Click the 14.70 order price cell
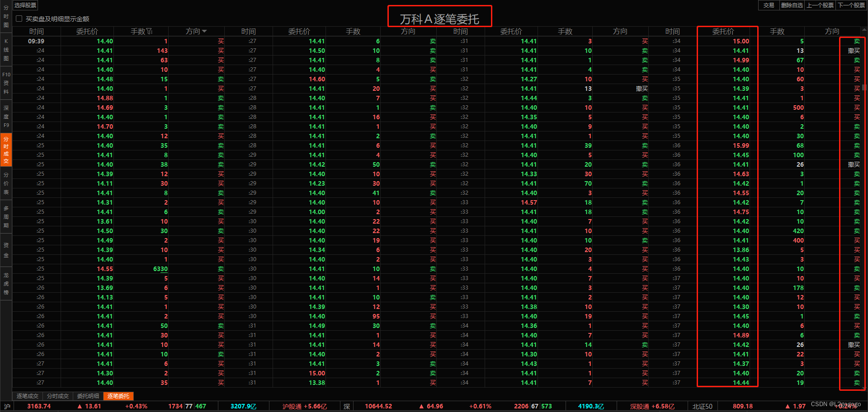Image resolution: width=868 pixels, height=412 pixels. pyautogui.click(x=105, y=126)
